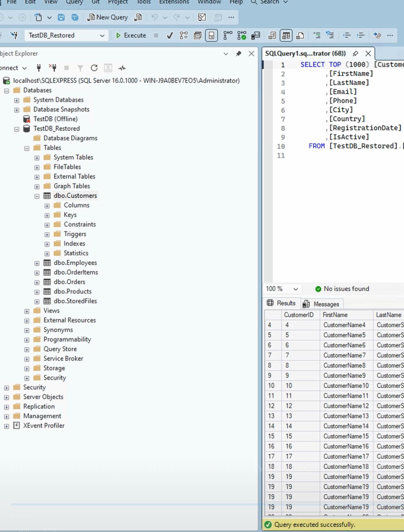Open the Query menu
Viewport: 404px width, 532px height.
[74, 2]
